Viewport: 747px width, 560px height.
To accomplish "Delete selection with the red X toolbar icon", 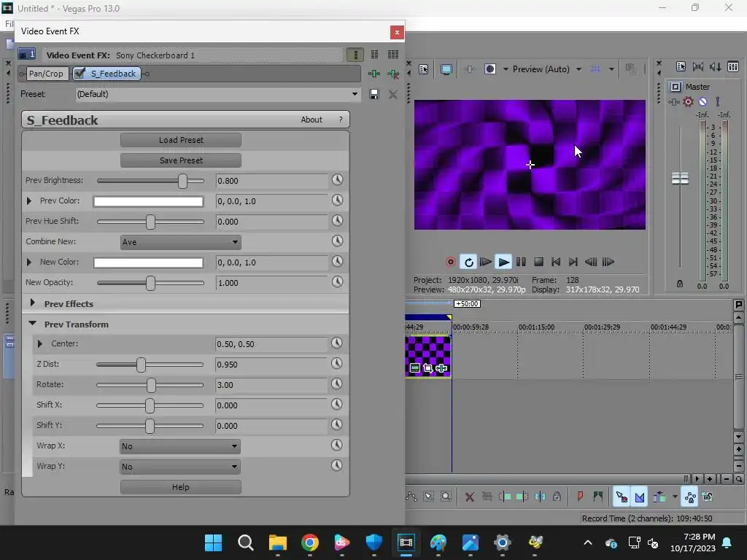I will pos(469,497).
